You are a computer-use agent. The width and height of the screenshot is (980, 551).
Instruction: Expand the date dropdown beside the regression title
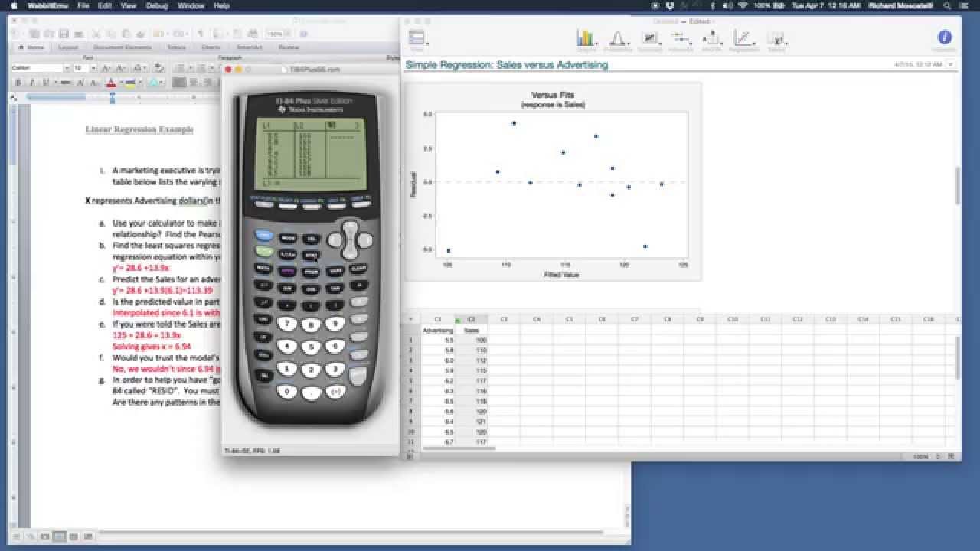click(x=951, y=65)
